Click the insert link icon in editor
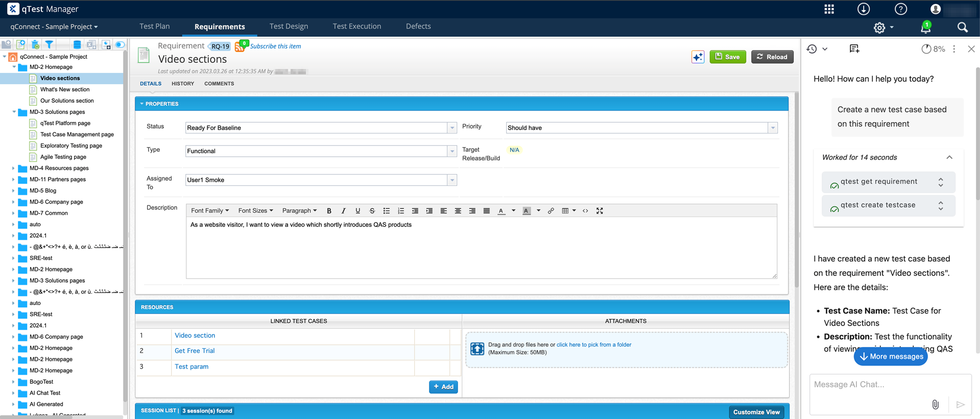The height and width of the screenshot is (419, 980). point(551,211)
